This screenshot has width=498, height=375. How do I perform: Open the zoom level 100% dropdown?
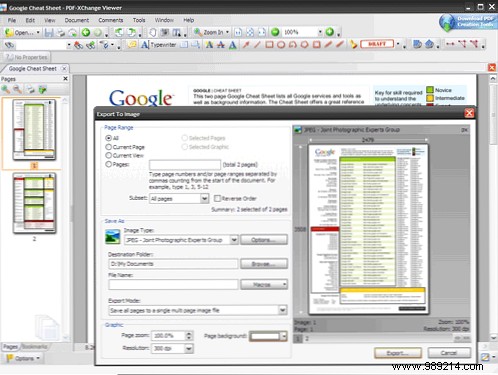(320, 32)
